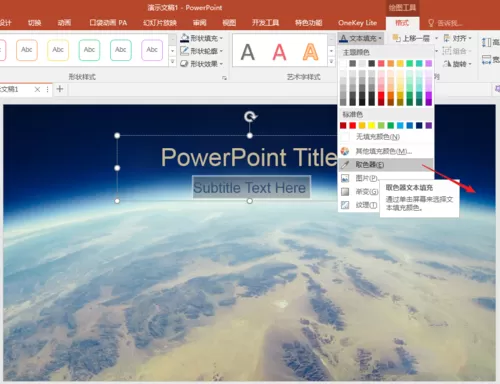Select No Fill (无填充颜色) option
This screenshot has width=500, height=384.
[386, 137]
